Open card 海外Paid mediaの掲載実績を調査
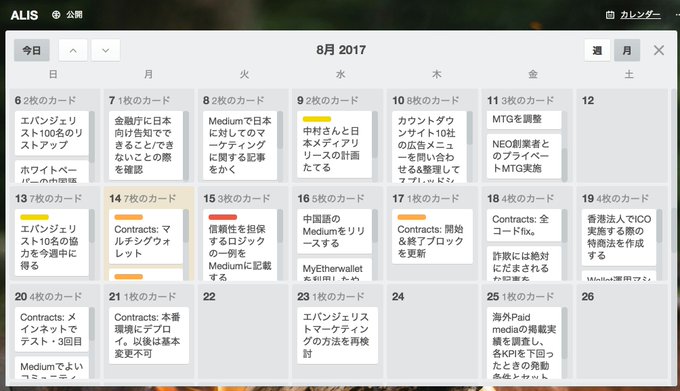 click(x=524, y=343)
